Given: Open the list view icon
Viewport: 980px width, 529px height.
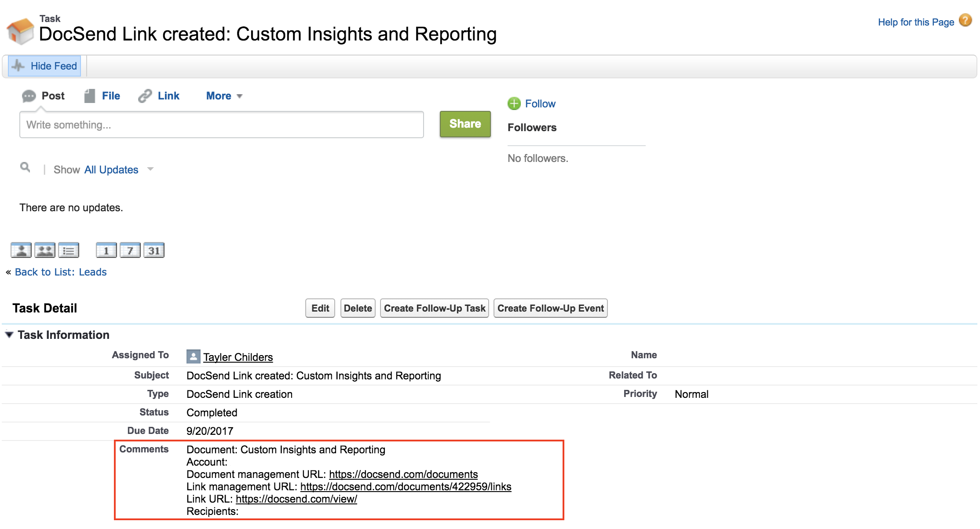Looking at the screenshot, I should tap(69, 250).
